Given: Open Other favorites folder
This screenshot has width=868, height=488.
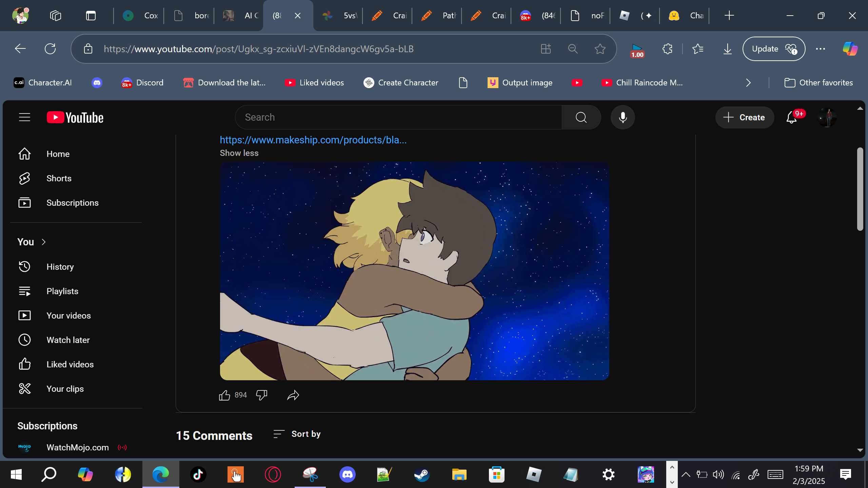Looking at the screenshot, I should 818,83.
